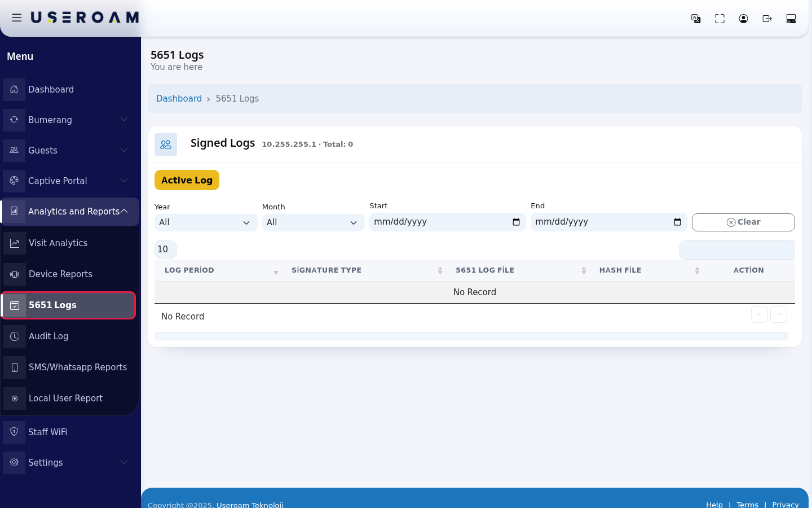Click the Device Reports icon
The image size is (812, 508).
[x=15, y=274]
